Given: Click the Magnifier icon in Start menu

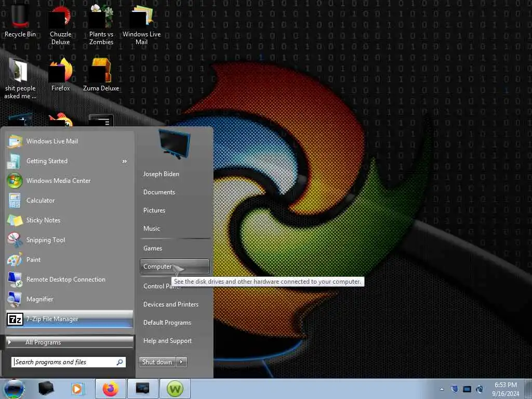Looking at the screenshot, I should click(x=15, y=299).
